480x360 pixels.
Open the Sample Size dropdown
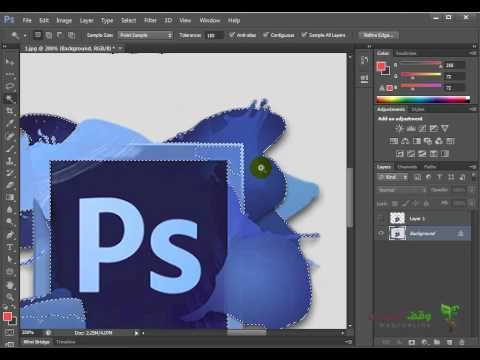[146, 35]
